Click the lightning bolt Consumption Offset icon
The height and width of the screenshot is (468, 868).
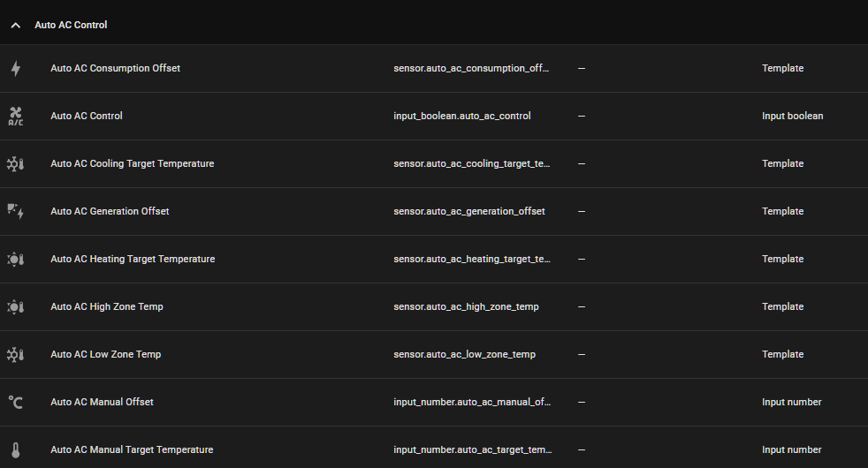tap(16, 69)
